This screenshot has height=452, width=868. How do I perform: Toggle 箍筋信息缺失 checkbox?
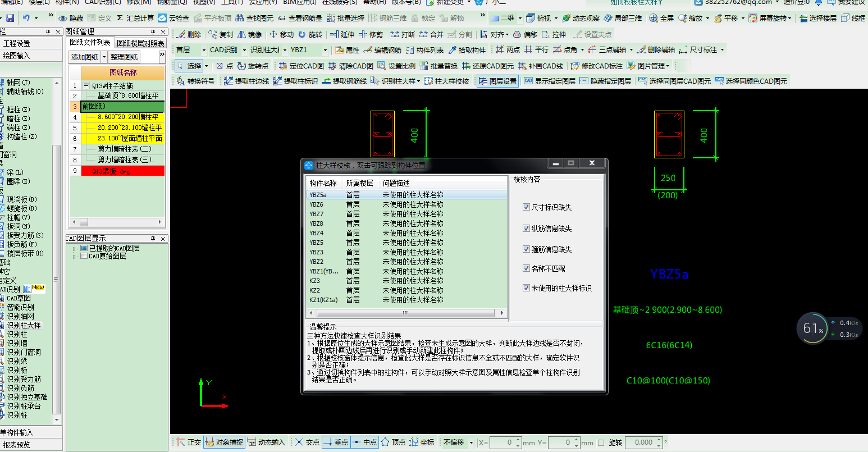(526, 249)
